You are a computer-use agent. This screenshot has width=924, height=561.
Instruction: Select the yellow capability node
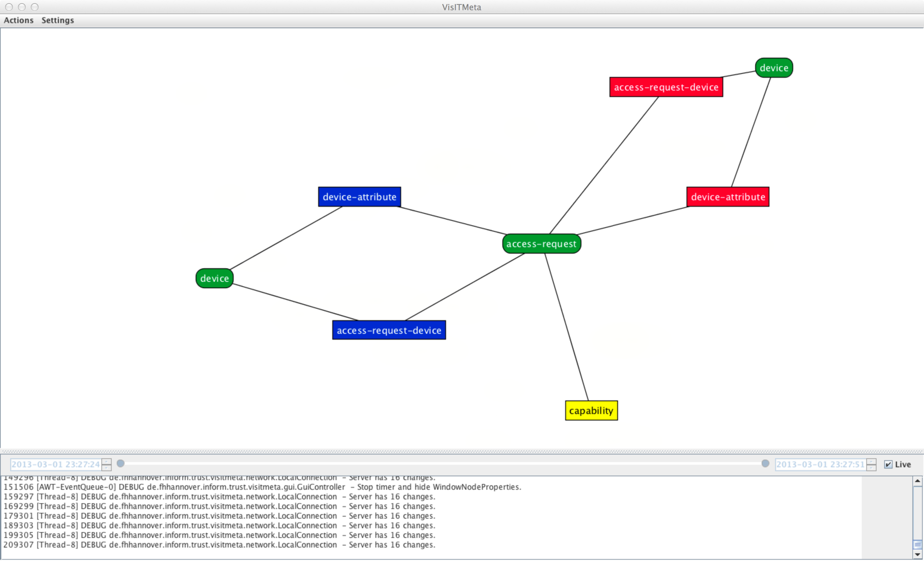(591, 410)
